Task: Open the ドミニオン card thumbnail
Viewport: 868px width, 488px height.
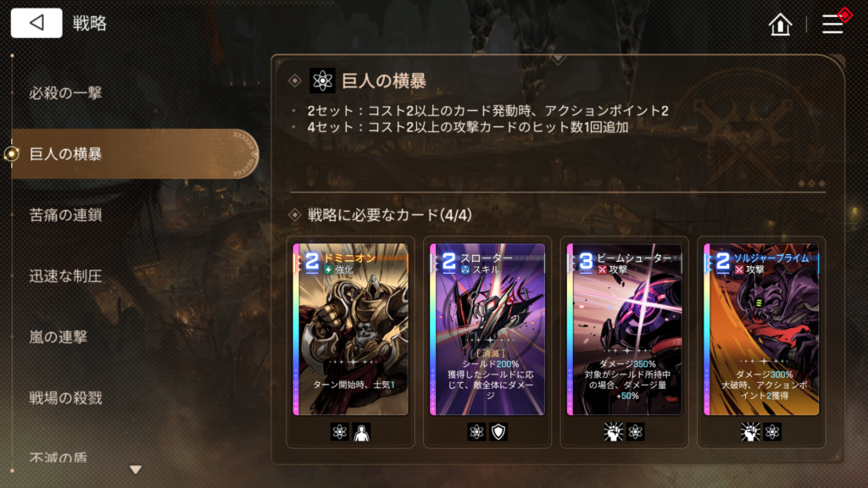Action: tap(350, 330)
